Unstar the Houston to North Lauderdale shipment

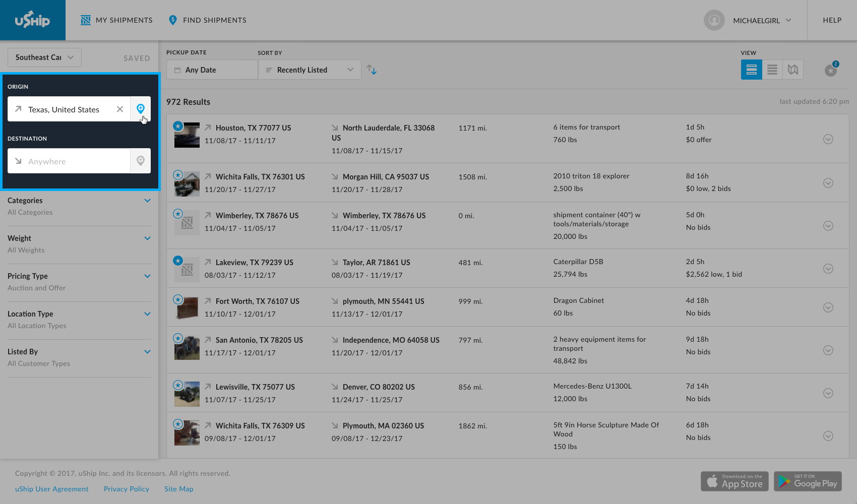click(177, 127)
